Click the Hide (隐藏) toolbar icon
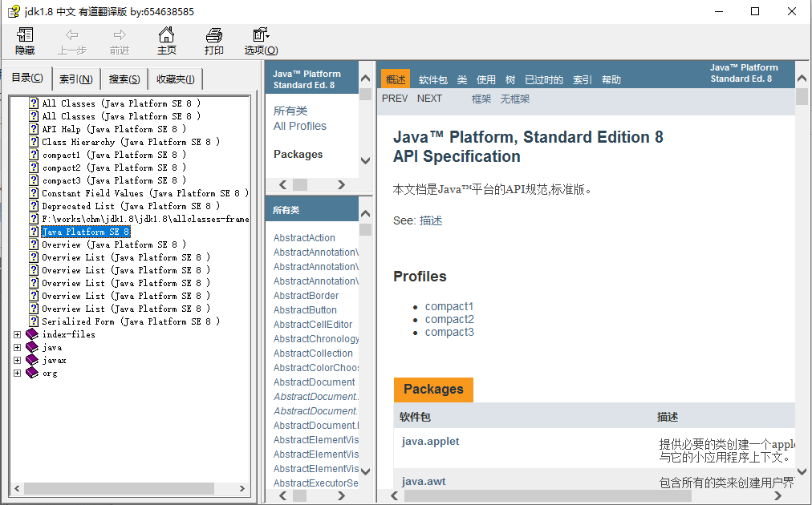Viewport: 812px width, 505px height. pos(25,35)
